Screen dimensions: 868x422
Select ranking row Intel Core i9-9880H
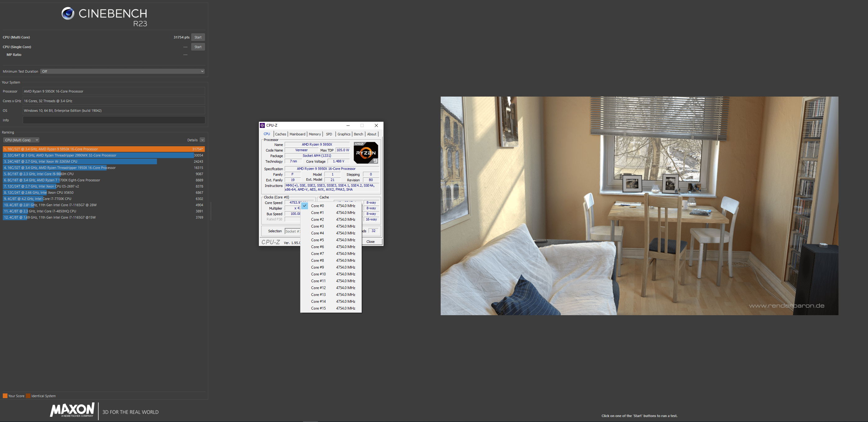pyautogui.click(x=104, y=174)
